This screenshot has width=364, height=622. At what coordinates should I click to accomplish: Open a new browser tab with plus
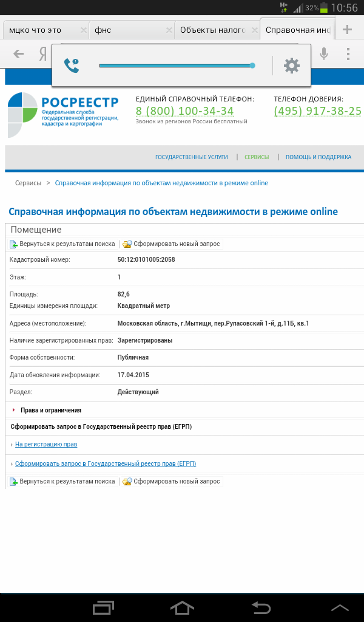pyautogui.click(x=347, y=30)
